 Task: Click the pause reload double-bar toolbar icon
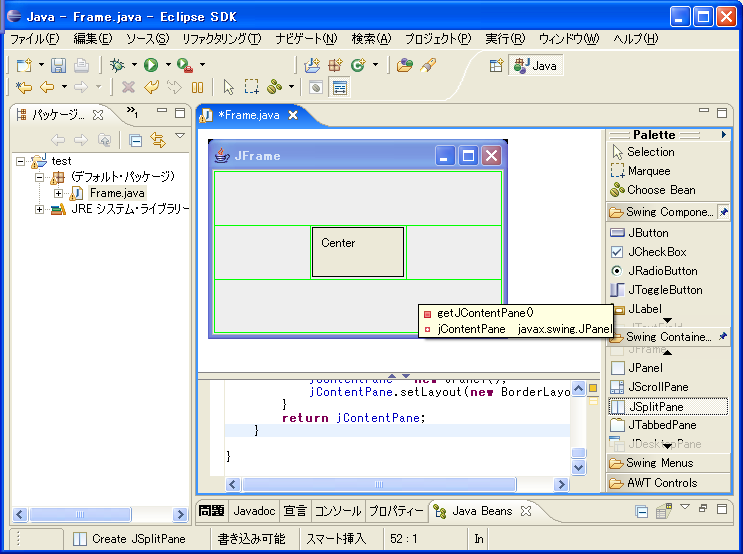(x=197, y=87)
